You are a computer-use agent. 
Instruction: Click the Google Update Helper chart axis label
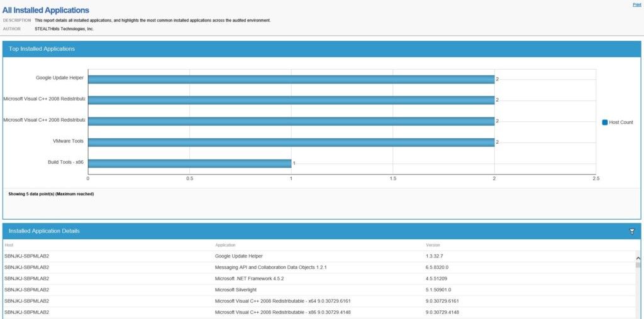click(60, 77)
